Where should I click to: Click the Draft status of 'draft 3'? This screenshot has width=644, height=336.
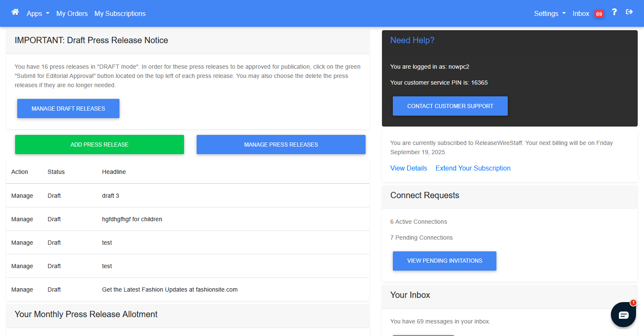tap(54, 196)
